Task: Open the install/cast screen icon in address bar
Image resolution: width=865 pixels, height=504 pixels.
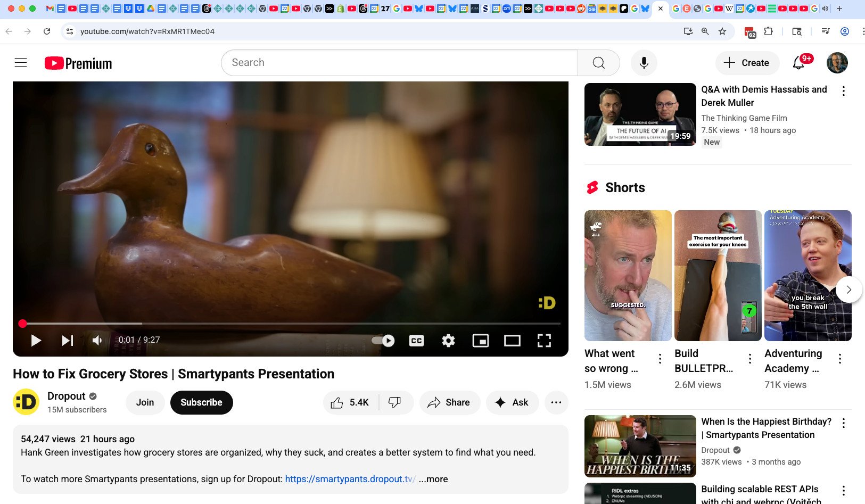Action: pos(688,31)
